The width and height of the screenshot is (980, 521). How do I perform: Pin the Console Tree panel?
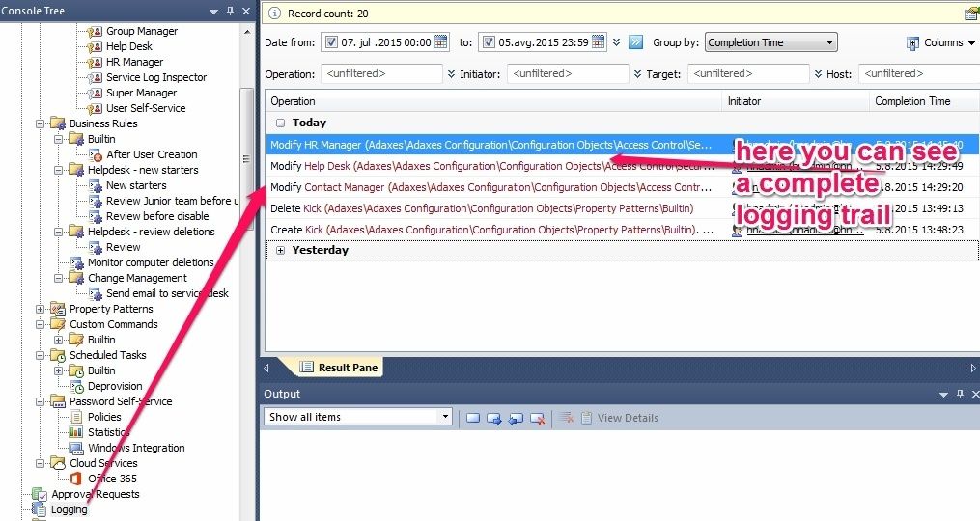pos(231,11)
